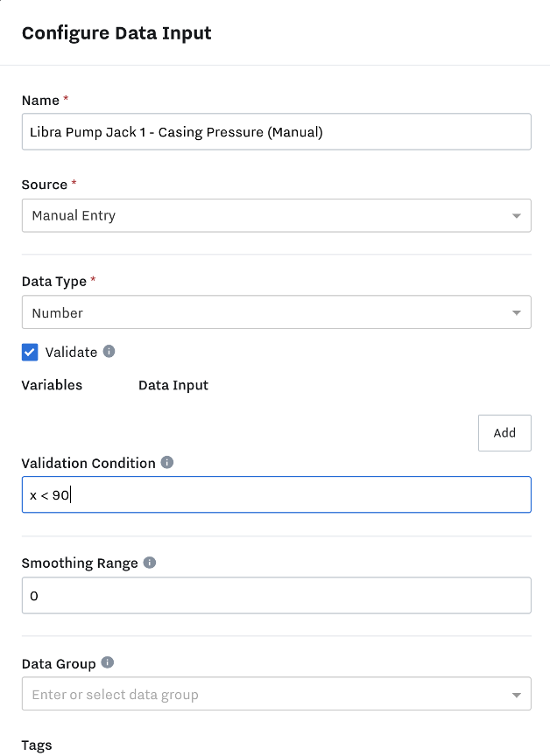The height and width of the screenshot is (756, 550).
Task: Click the Tags section label
Action: click(37, 745)
